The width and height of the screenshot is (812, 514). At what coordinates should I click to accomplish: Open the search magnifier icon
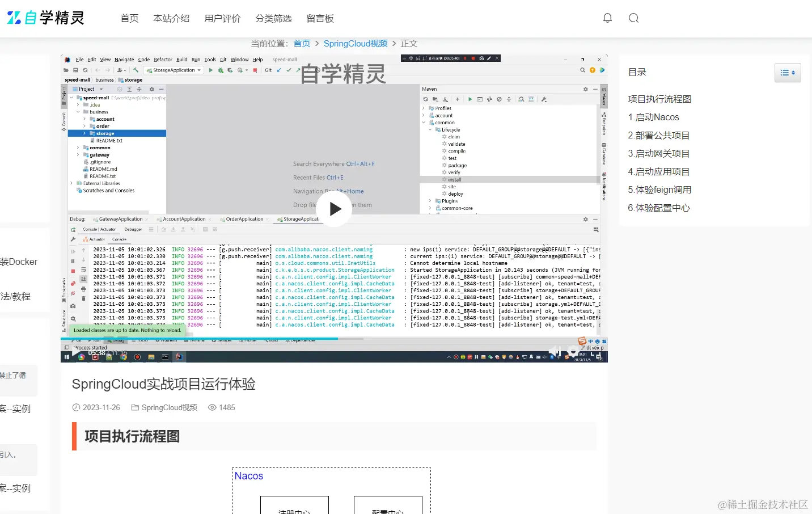pyautogui.click(x=634, y=18)
